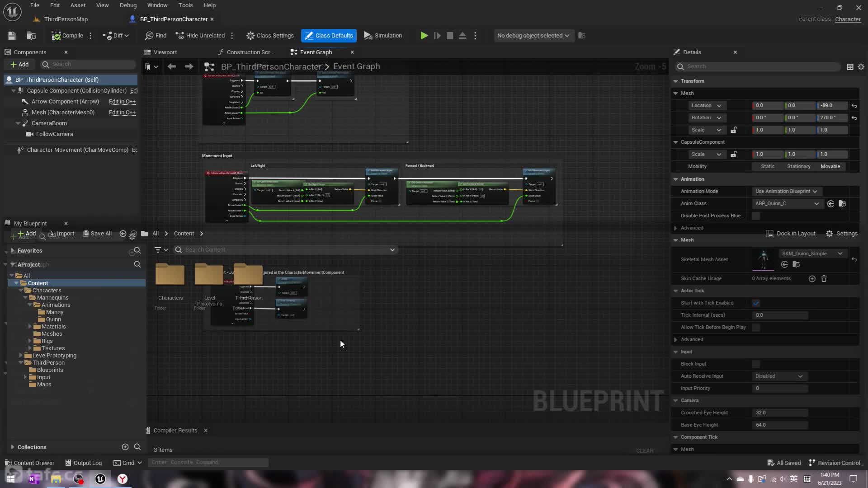The width and height of the screenshot is (868, 488).
Task: Disable Start with Tick Enabled checkbox
Action: click(x=756, y=303)
